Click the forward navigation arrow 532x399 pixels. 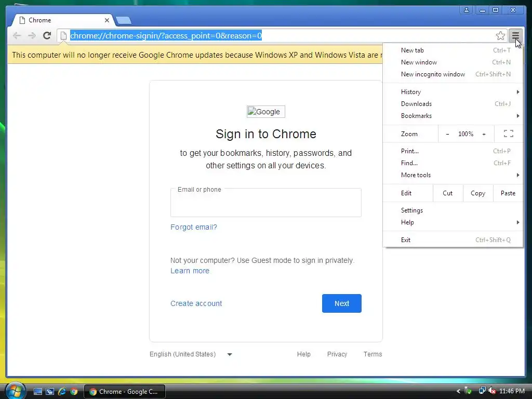(x=32, y=36)
